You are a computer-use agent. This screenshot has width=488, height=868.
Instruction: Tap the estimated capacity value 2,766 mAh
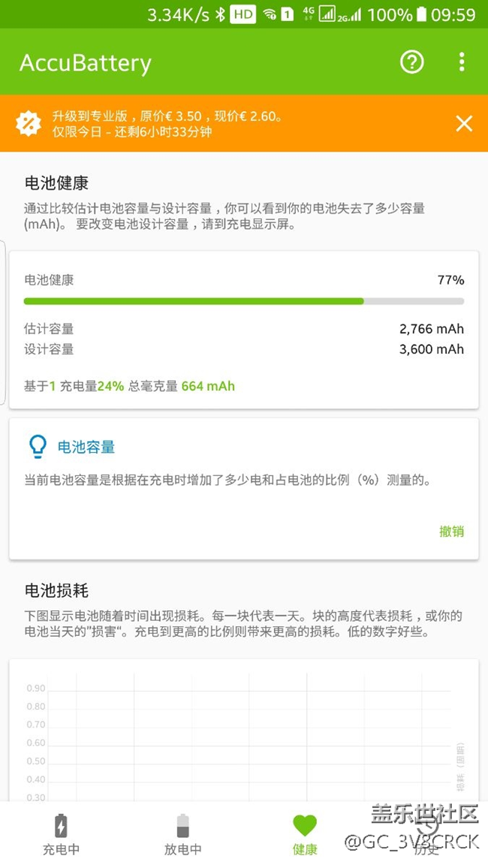coord(430,328)
